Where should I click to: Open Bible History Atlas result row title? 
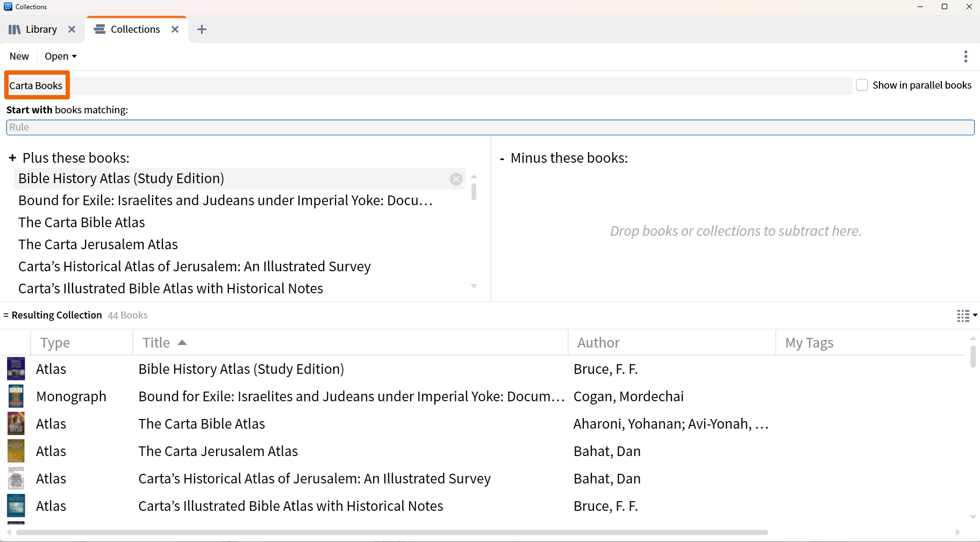click(241, 369)
